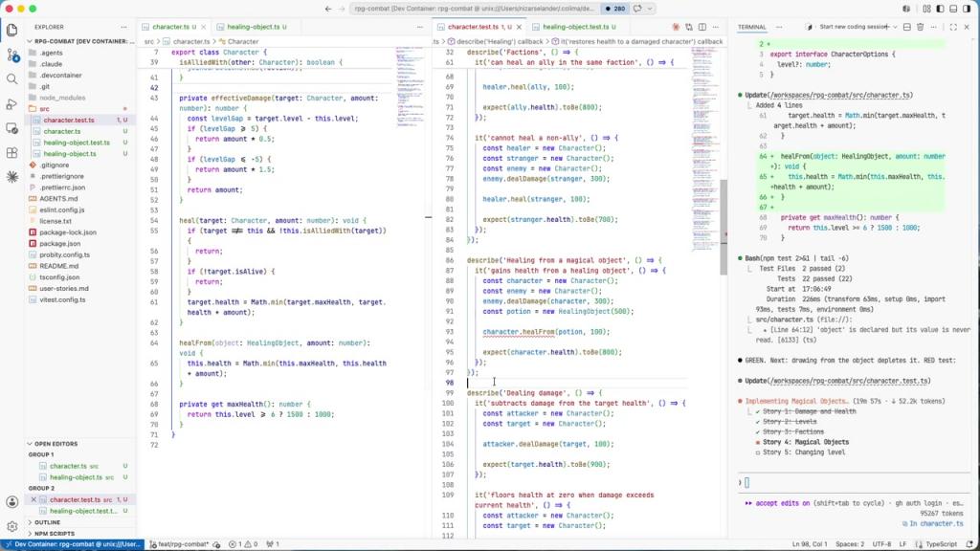Split the terminal pane

tap(907, 27)
